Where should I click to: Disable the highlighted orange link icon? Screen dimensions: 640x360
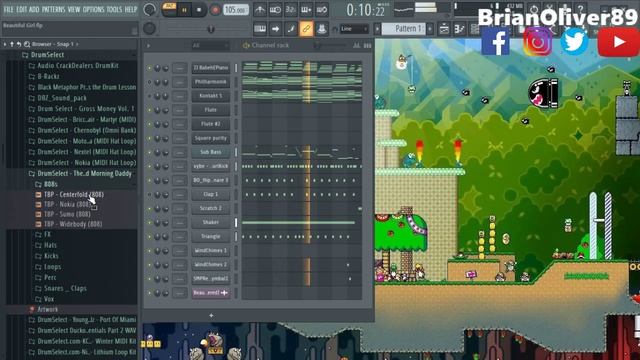[306, 29]
